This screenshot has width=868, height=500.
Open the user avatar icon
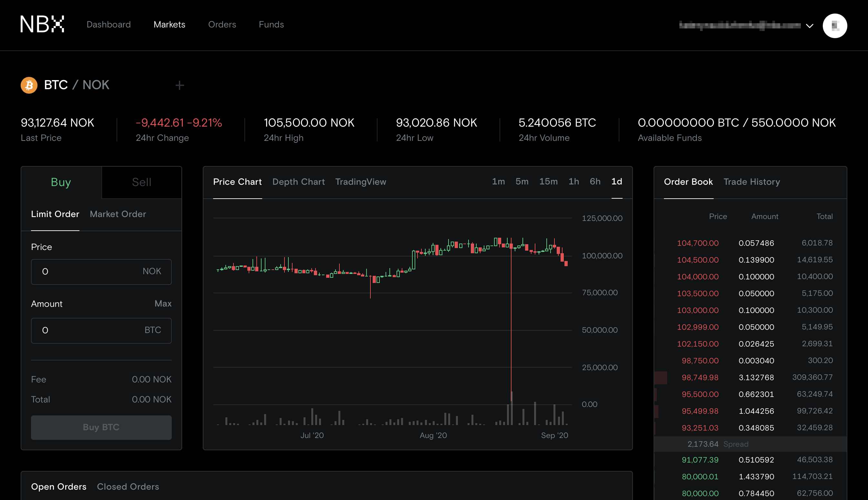[x=835, y=26]
